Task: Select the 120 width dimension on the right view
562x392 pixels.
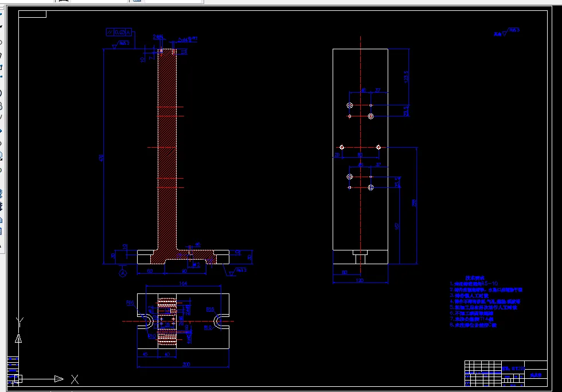Action: tap(360, 280)
